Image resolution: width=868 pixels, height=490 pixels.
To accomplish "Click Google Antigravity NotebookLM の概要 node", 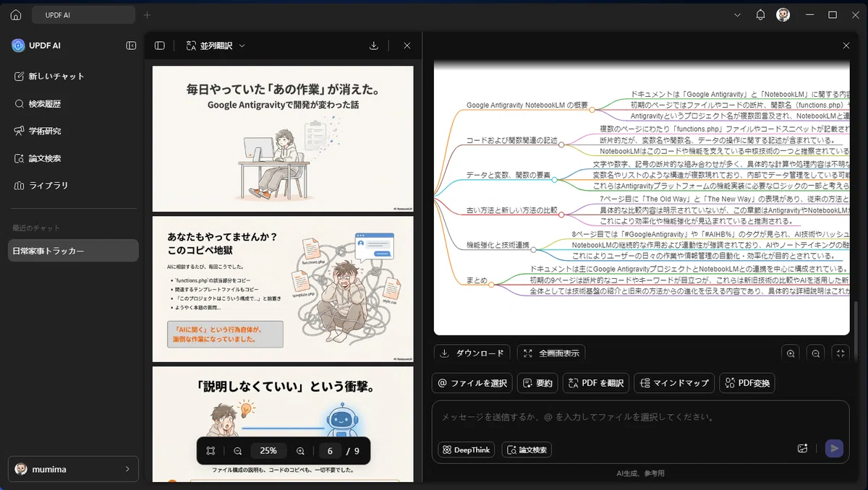I will [527, 106].
